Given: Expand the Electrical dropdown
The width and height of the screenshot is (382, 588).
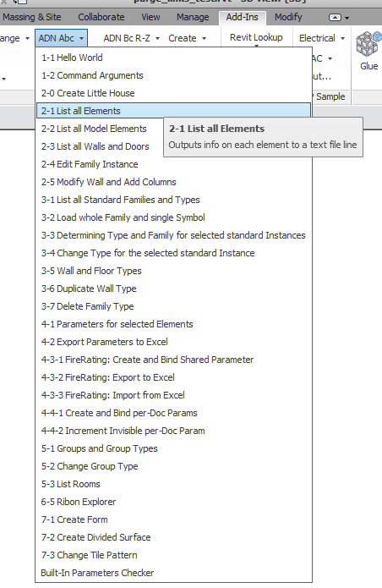Looking at the screenshot, I should [x=322, y=38].
